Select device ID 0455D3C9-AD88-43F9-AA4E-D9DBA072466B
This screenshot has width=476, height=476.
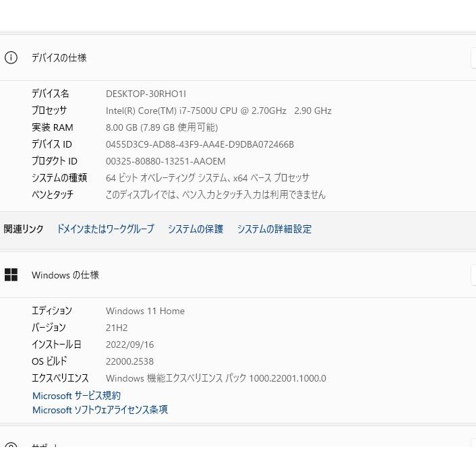tap(200, 144)
